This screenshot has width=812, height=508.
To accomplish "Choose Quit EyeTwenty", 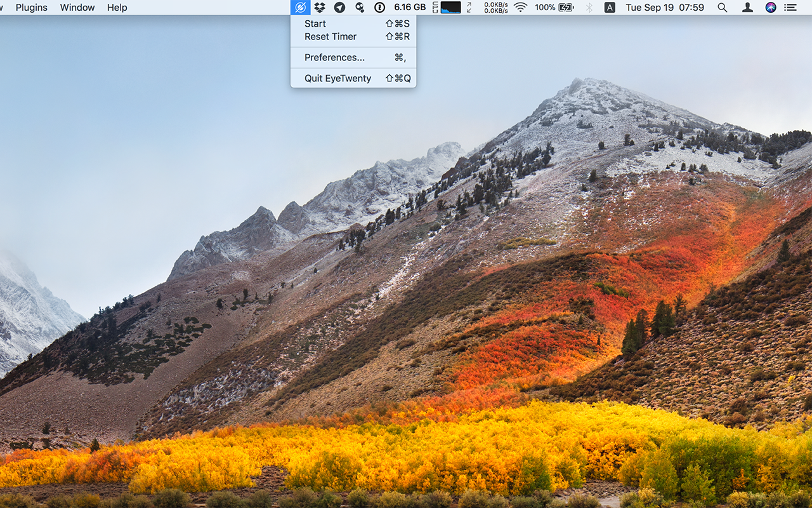I will (x=353, y=78).
